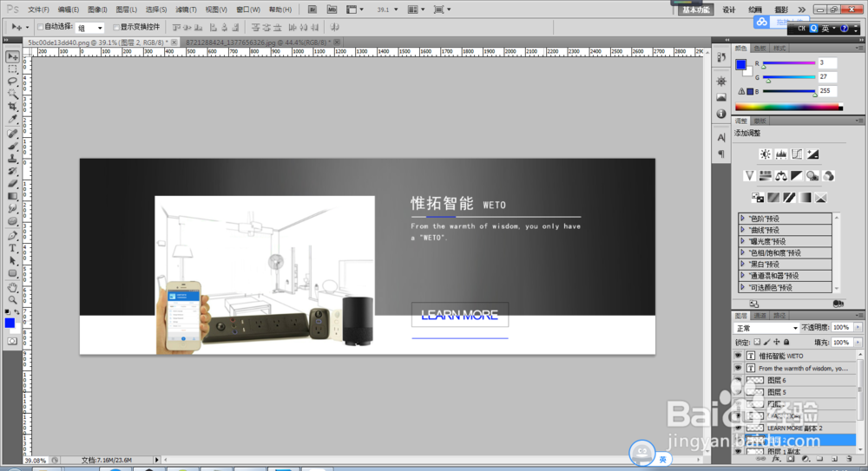Select the Eyedropper tool
Image resolution: width=868 pixels, height=471 pixels.
[12, 119]
